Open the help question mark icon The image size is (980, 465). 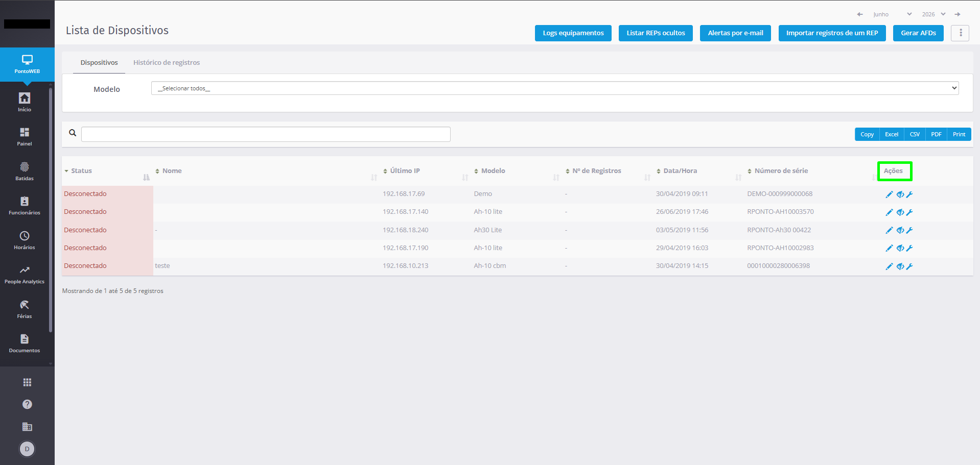point(27,404)
